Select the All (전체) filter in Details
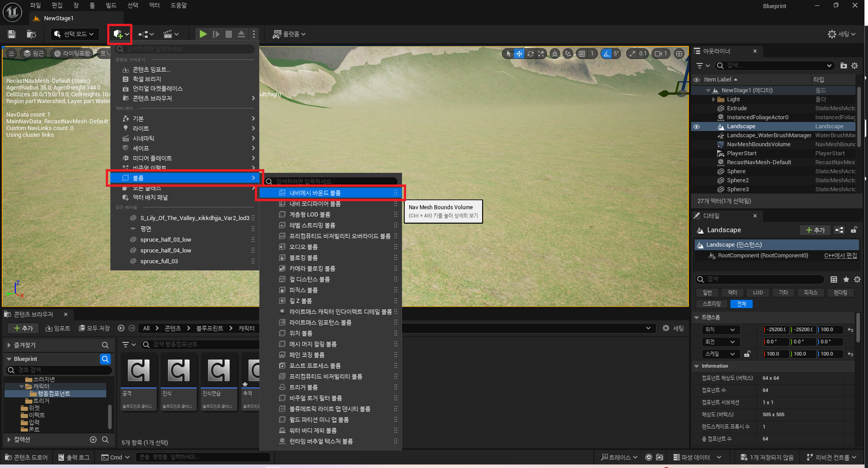 tap(741, 304)
